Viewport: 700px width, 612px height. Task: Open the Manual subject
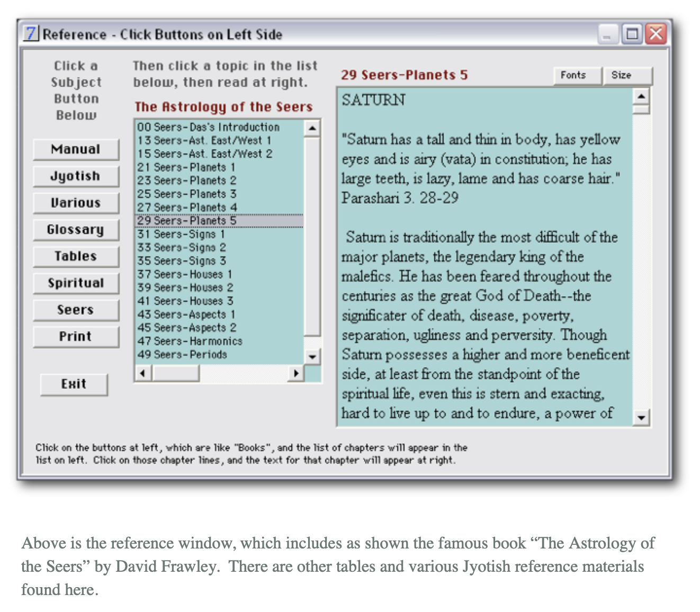pos(76,149)
